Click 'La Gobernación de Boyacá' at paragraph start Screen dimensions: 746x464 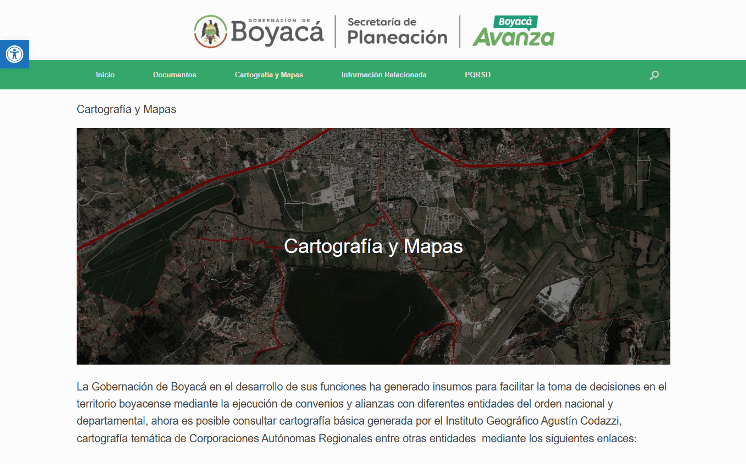(137, 386)
